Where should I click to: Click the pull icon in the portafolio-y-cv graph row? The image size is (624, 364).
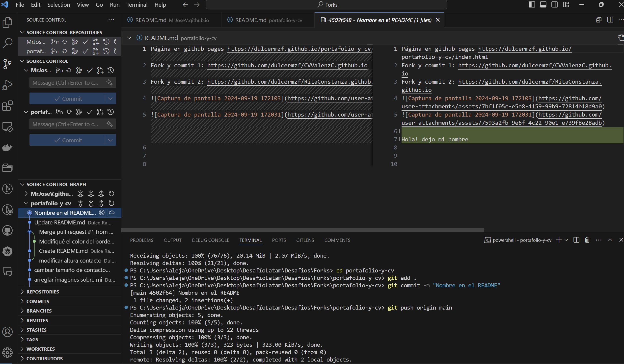(91, 203)
